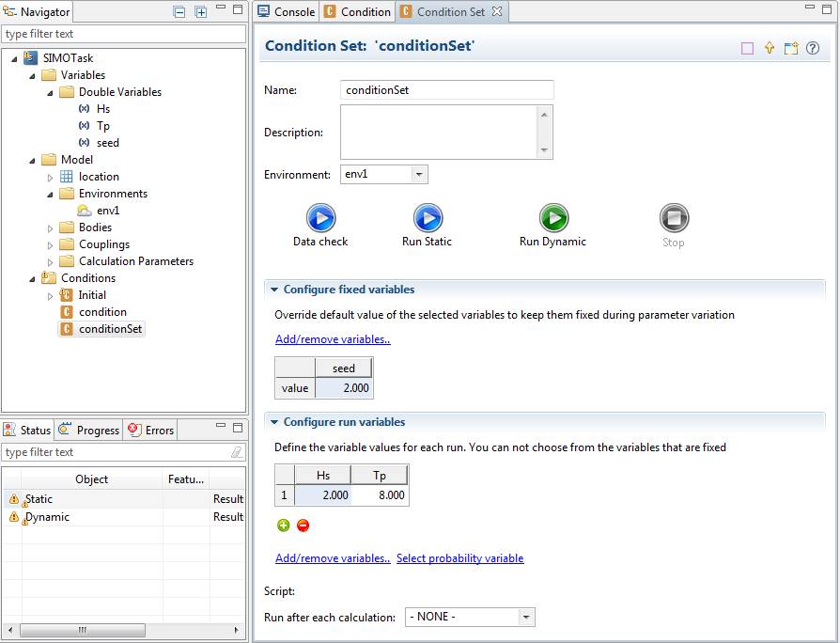This screenshot has height=643, width=840.
Task: Click the yellow up arrow icon
Action: (x=770, y=48)
